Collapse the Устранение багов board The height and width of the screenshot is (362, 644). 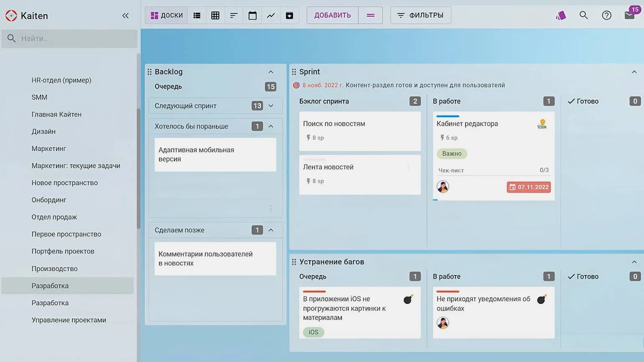(x=634, y=262)
